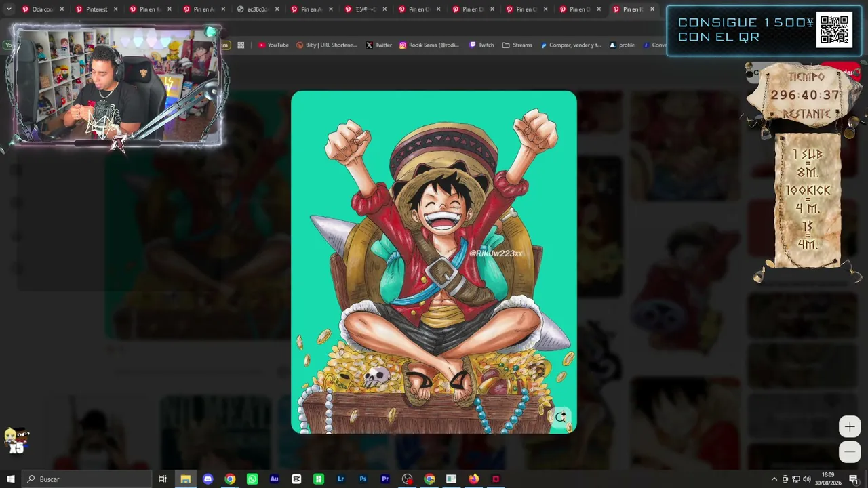The width and height of the screenshot is (868, 488).
Task: Switch to the 'Oda co...' tab
Action: pyautogui.click(x=42, y=9)
